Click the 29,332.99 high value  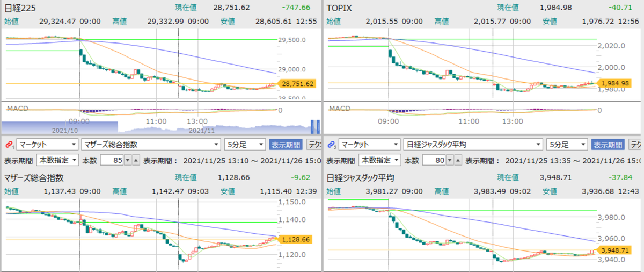[x=165, y=21]
